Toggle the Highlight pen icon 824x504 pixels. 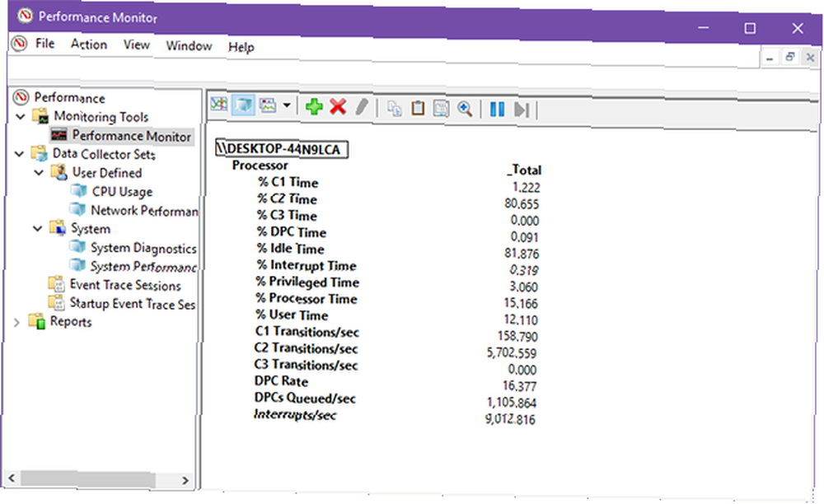(x=362, y=107)
